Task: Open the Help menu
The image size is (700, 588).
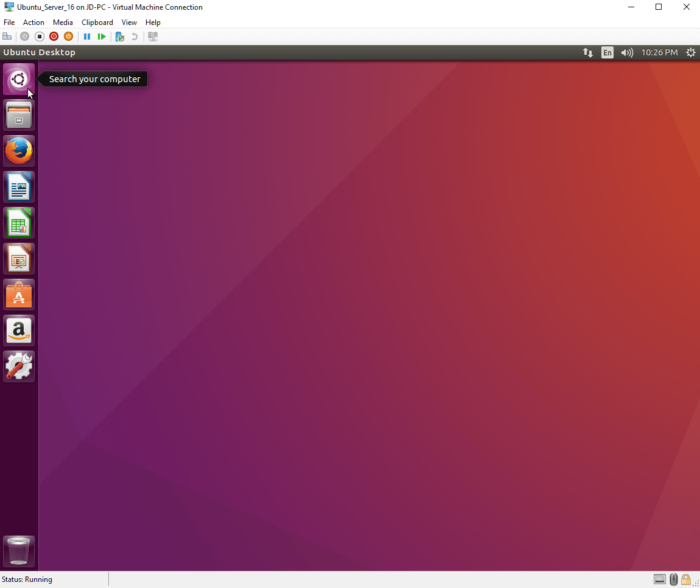Action: 153,23
